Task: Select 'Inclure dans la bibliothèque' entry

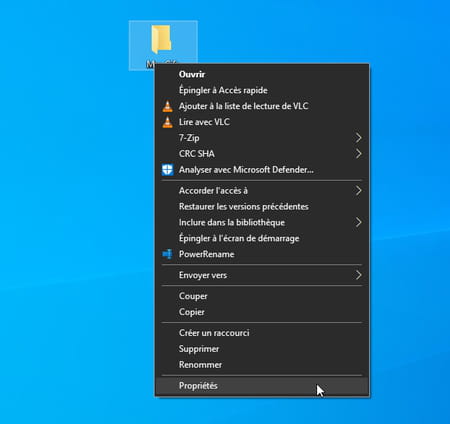Action: pyautogui.click(x=262, y=222)
